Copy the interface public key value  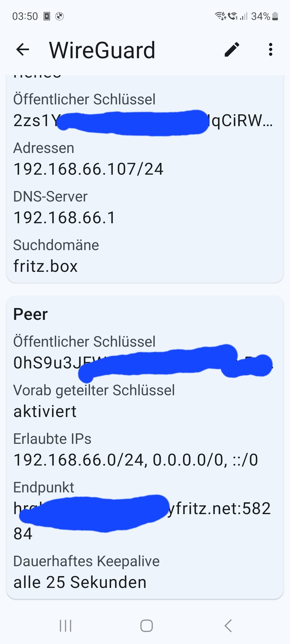pos(143,121)
